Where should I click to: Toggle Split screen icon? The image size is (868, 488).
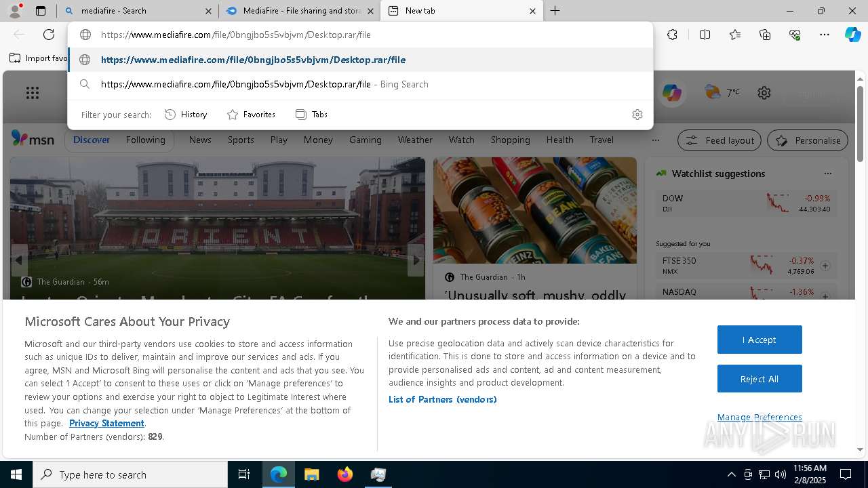705,35
